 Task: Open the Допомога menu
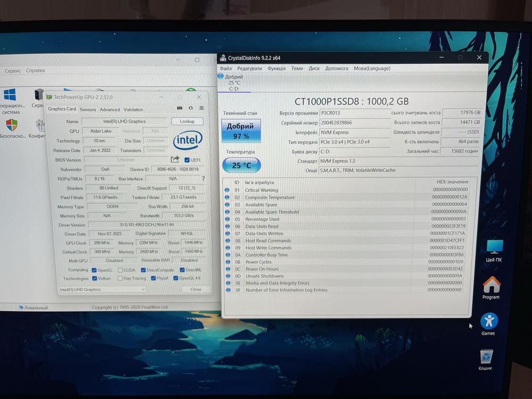pyautogui.click(x=337, y=68)
